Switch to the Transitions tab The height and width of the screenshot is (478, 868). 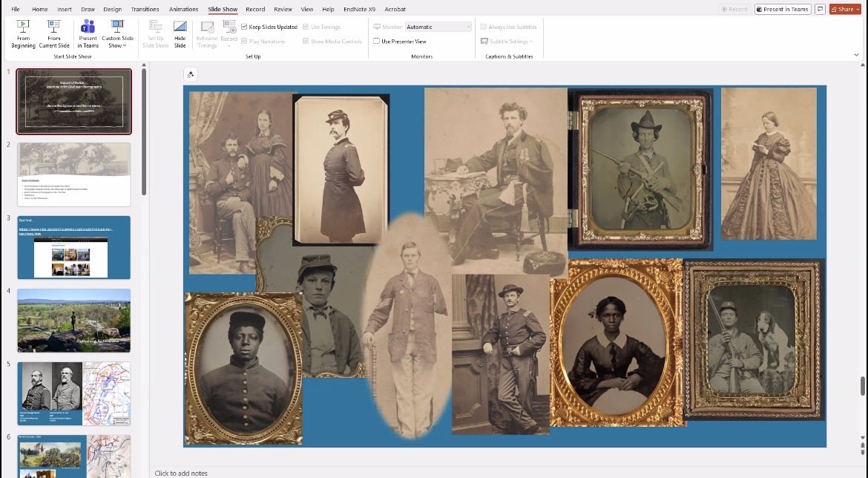(145, 9)
